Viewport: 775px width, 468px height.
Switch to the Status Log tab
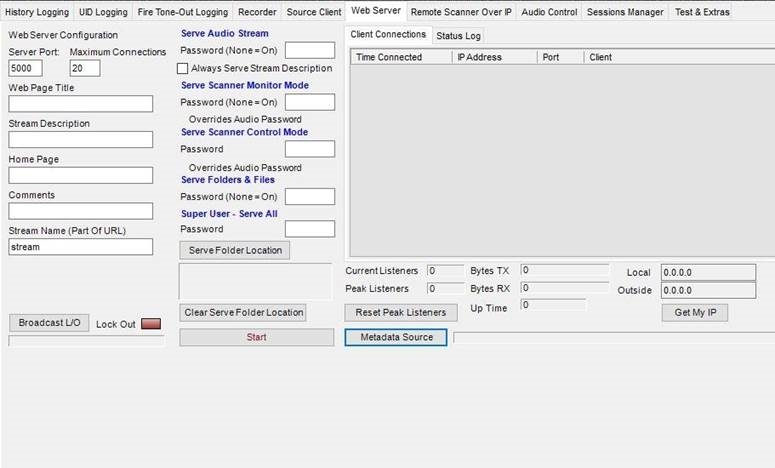pyautogui.click(x=458, y=36)
